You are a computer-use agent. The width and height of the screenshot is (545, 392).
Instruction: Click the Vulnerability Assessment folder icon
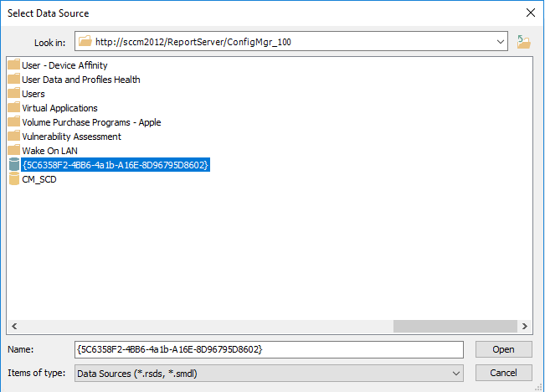click(14, 137)
